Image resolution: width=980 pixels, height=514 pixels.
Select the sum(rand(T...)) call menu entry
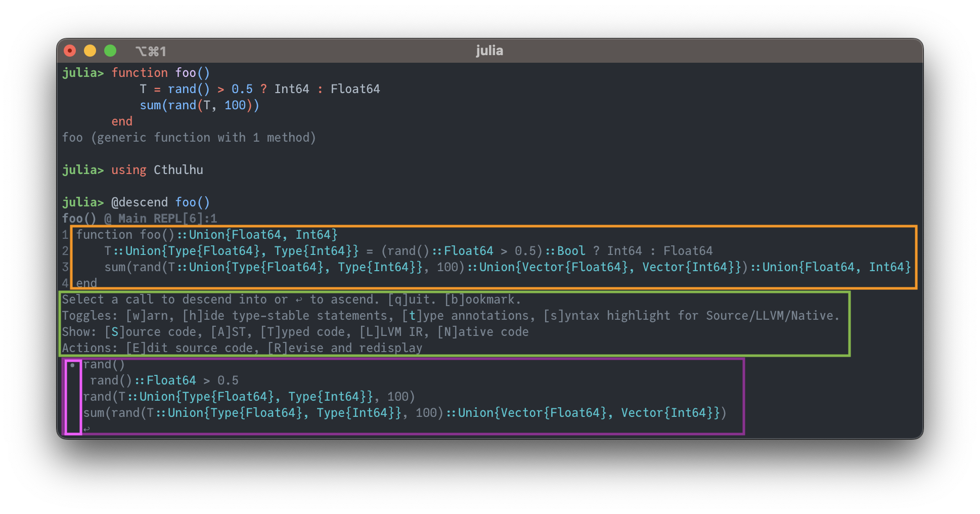point(405,413)
